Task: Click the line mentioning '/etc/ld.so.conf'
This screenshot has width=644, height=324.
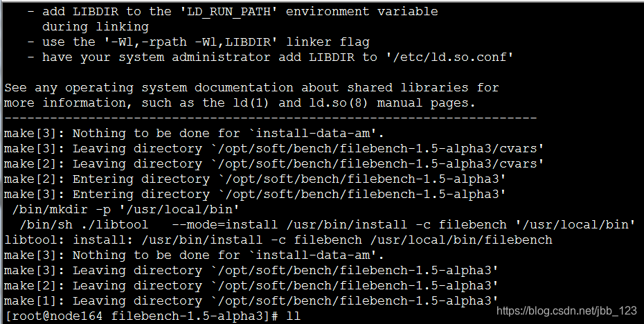Action: [270, 57]
